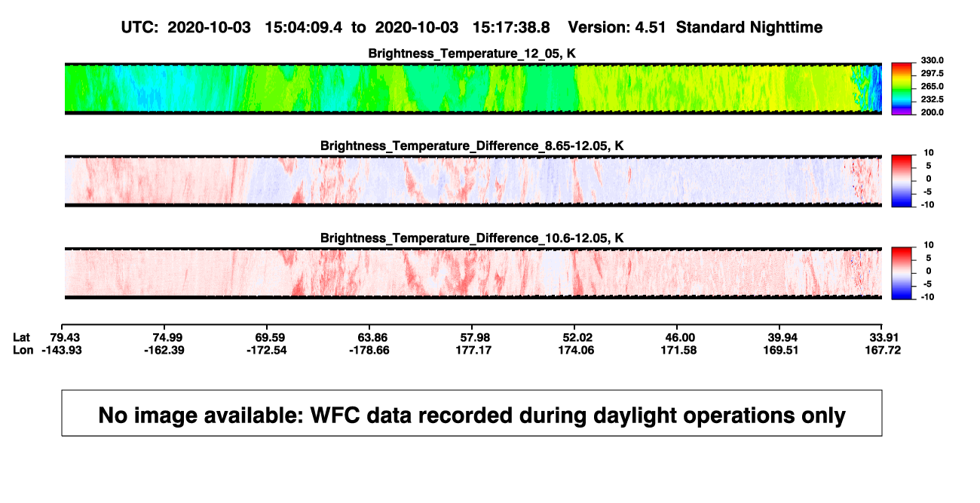Image resolution: width=980 pixels, height=503 pixels.
Task: Click the Lon axis label
Action: pos(23,350)
